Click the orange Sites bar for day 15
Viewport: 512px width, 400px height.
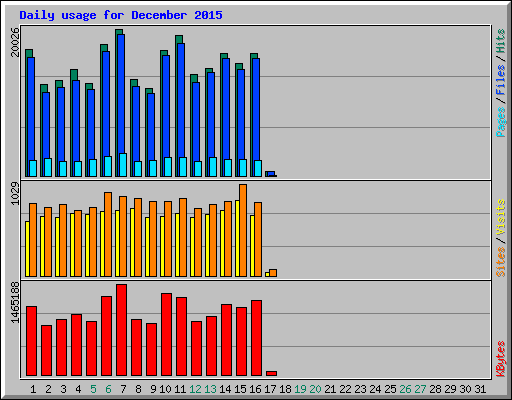pyautogui.click(x=243, y=231)
